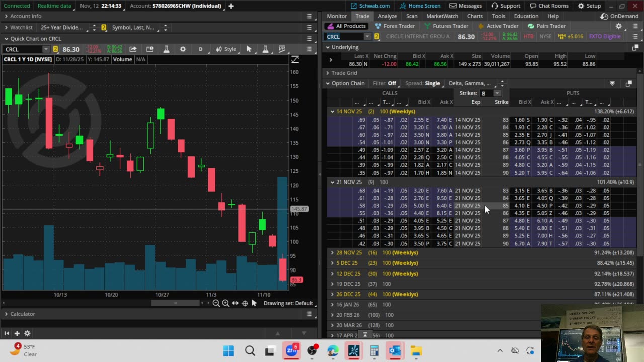Open the chart Style menu

click(x=226, y=49)
